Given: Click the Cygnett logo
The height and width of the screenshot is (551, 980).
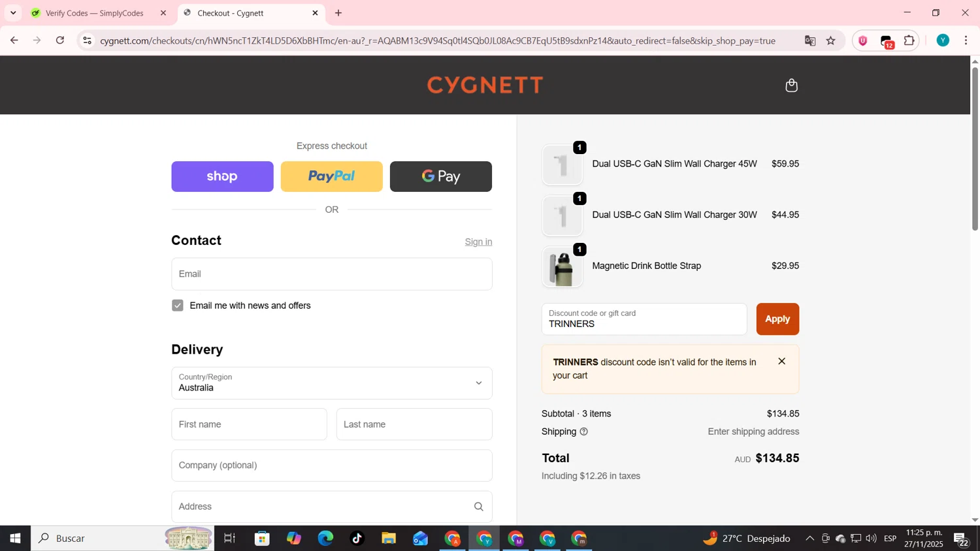Looking at the screenshot, I should pyautogui.click(x=485, y=85).
